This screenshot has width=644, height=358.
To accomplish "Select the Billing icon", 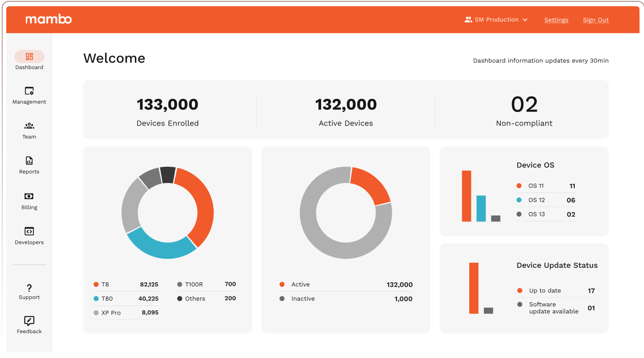I will [29, 196].
